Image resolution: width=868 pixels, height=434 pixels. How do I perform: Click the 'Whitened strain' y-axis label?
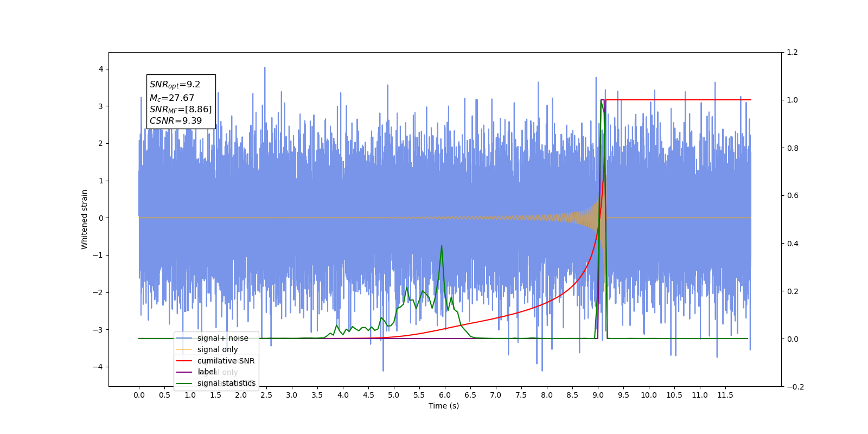coord(85,219)
